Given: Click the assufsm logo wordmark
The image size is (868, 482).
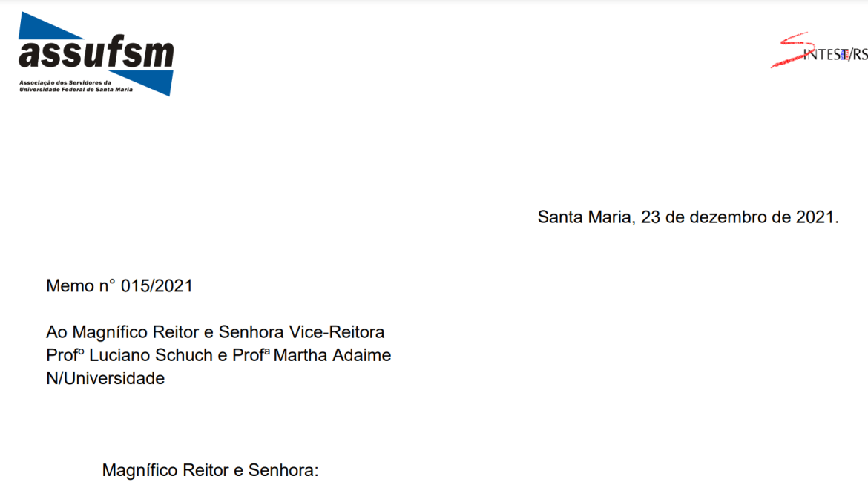Looking at the screenshot, I should (x=96, y=53).
